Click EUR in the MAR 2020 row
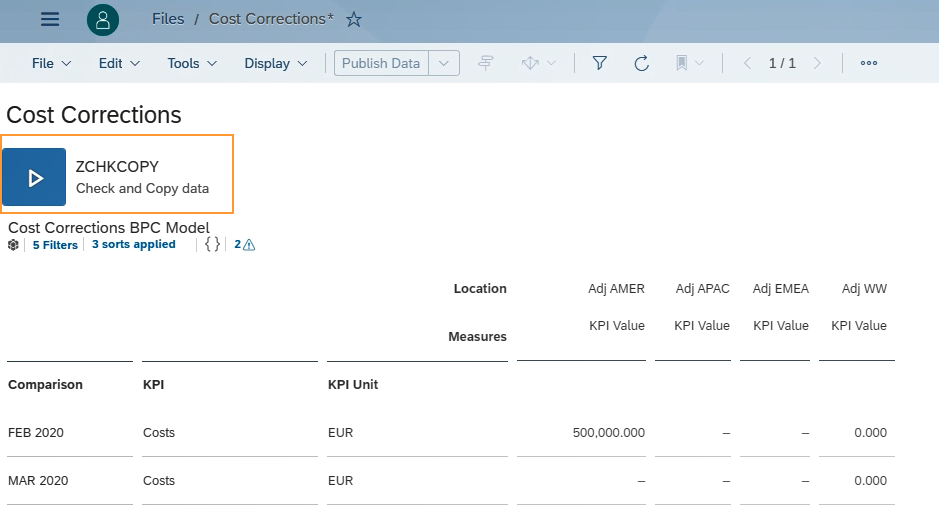 coord(340,480)
